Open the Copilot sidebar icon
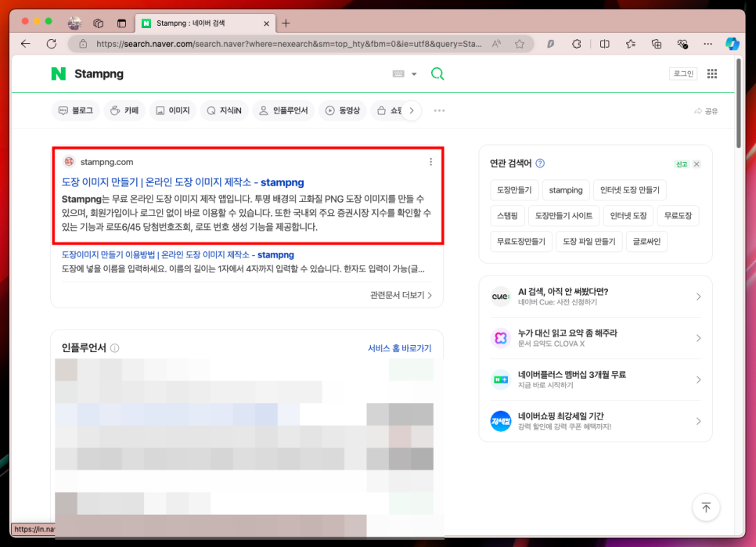Viewport: 756px width, 547px height. tap(733, 44)
